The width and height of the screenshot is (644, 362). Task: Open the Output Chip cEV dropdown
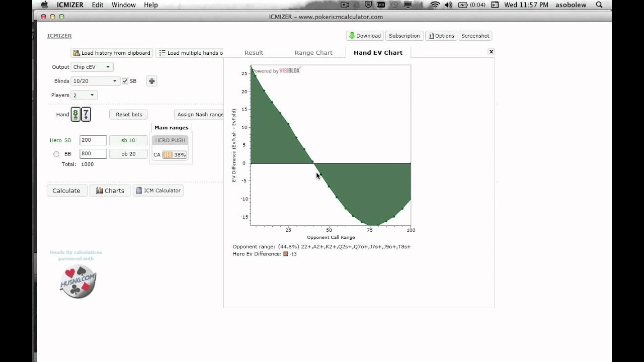pos(92,67)
